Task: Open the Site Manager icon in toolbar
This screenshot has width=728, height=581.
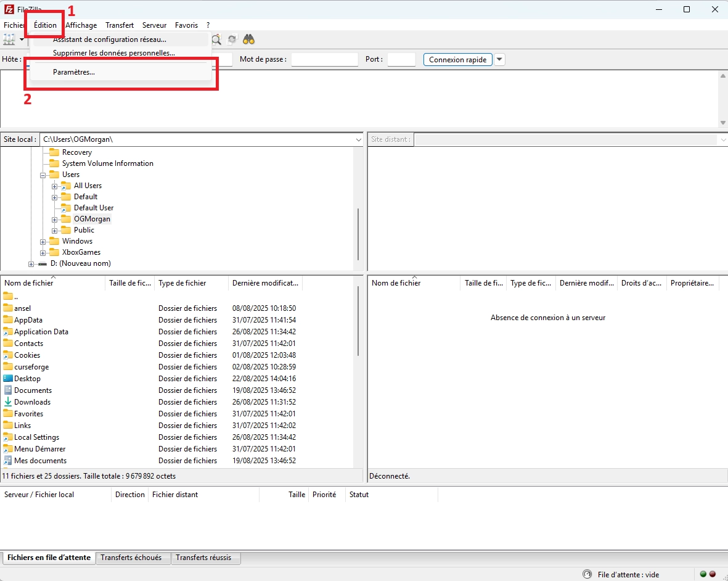Action: 9,39
